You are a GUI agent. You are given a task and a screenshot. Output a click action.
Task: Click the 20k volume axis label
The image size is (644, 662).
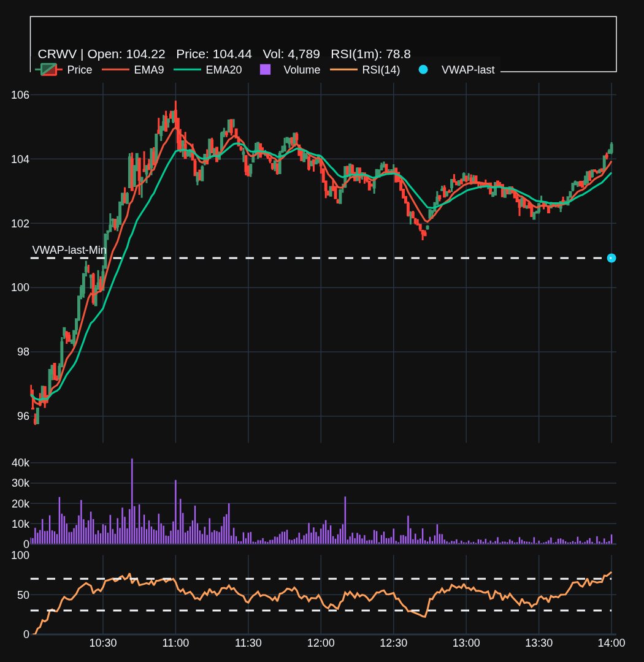pos(20,504)
